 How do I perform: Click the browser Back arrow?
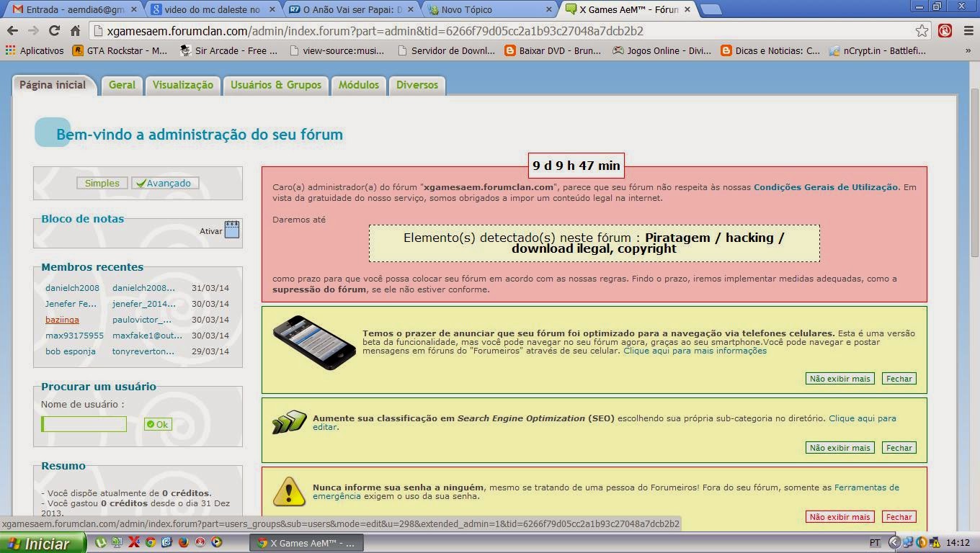tap(12, 31)
